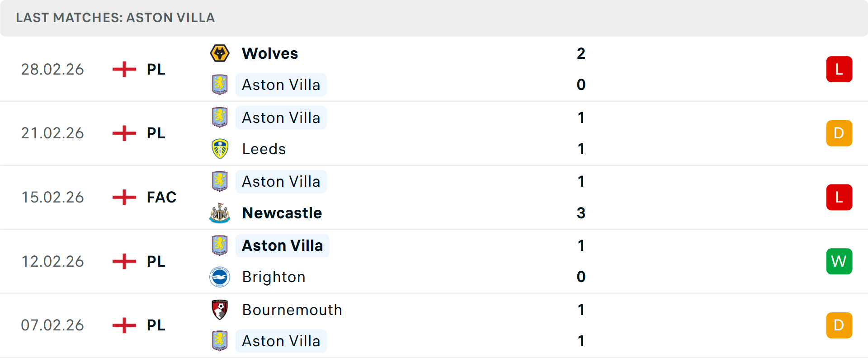The width and height of the screenshot is (868, 358).
Task: Open the Aston Villa link in Brighton match
Action: [x=282, y=245]
